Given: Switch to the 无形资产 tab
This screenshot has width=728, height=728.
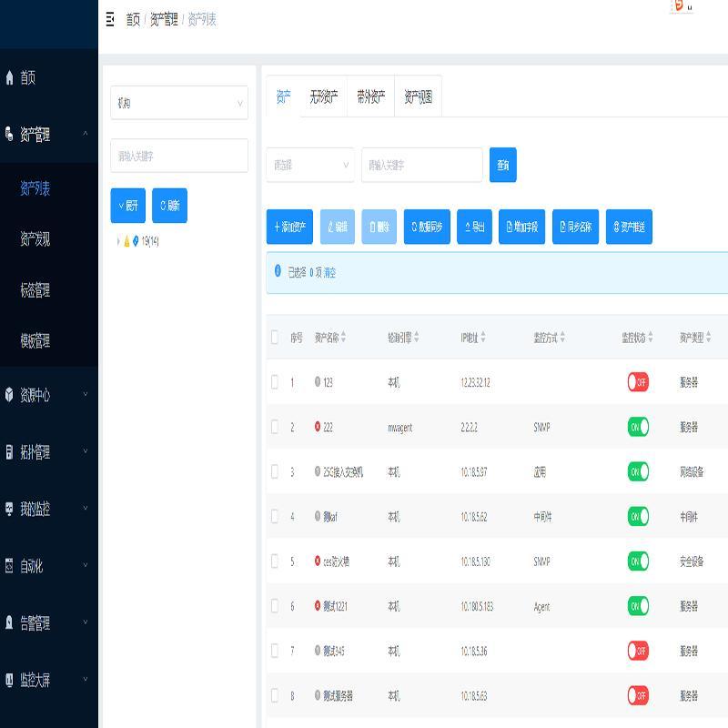Looking at the screenshot, I should click(x=323, y=96).
